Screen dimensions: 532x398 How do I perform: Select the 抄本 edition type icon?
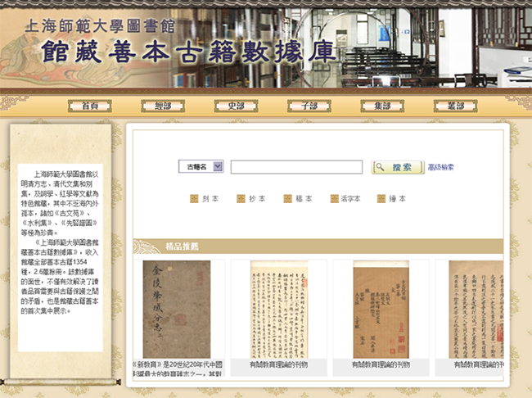[241, 199]
